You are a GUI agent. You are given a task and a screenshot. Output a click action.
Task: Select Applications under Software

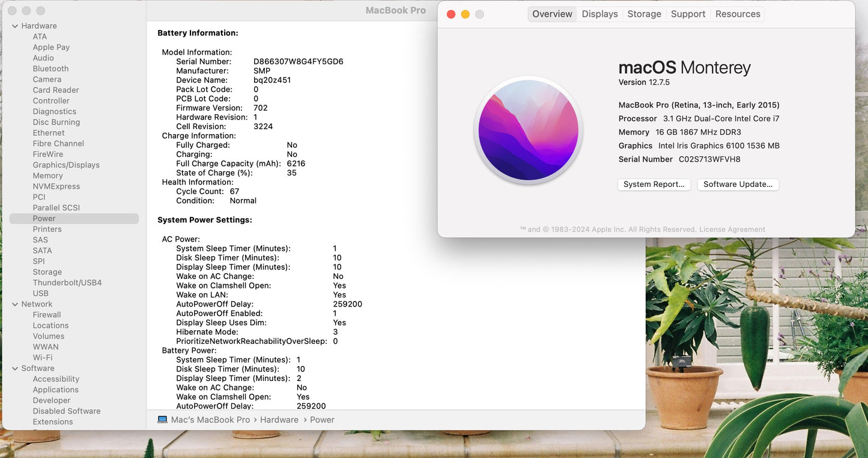pyautogui.click(x=55, y=389)
